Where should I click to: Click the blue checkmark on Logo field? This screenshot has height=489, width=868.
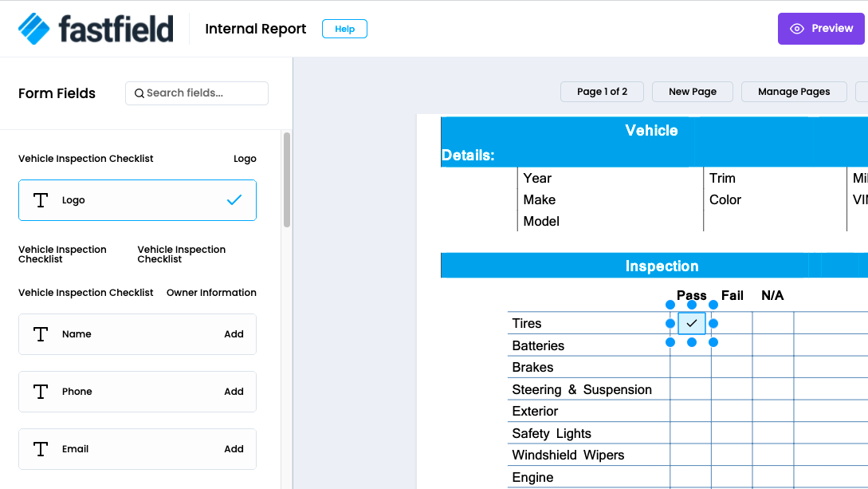pos(234,200)
